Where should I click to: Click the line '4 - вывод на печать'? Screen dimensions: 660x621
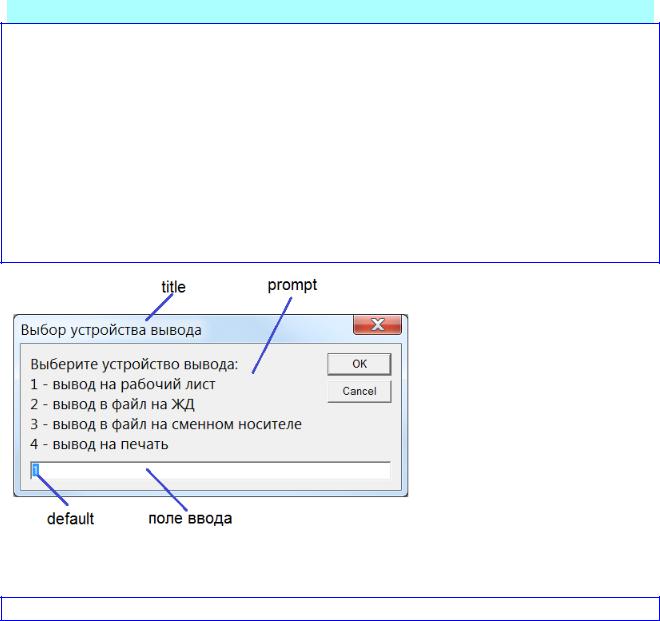click(99, 444)
